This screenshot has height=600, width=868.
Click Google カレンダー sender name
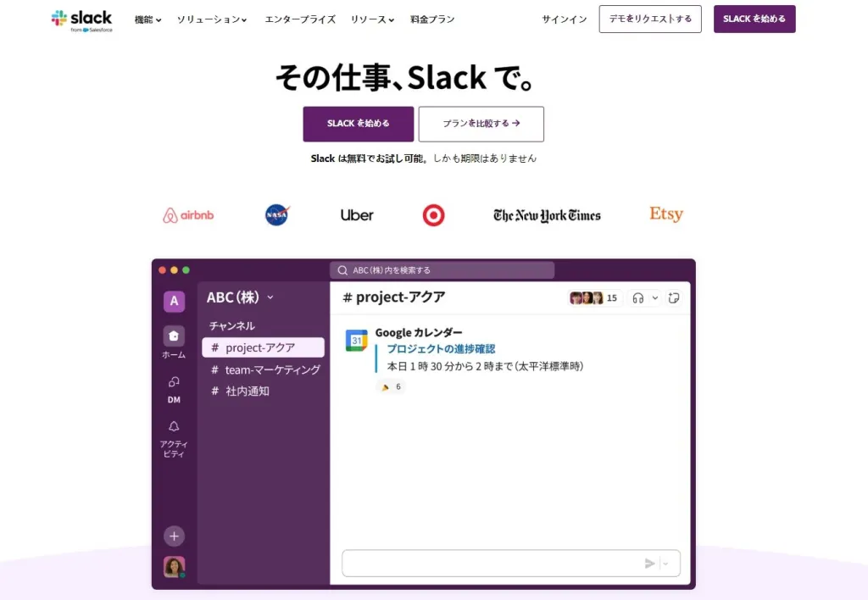419,332
